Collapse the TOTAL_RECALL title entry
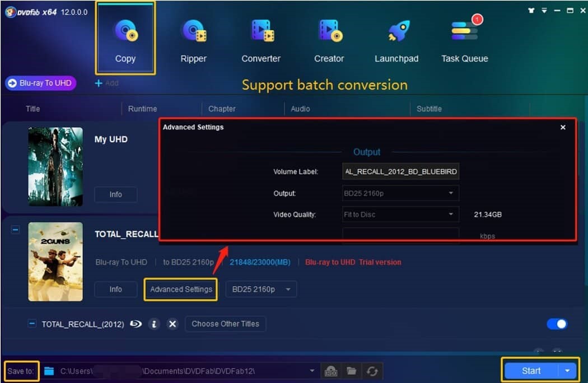The width and height of the screenshot is (588, 383). [x=16, y=229]
